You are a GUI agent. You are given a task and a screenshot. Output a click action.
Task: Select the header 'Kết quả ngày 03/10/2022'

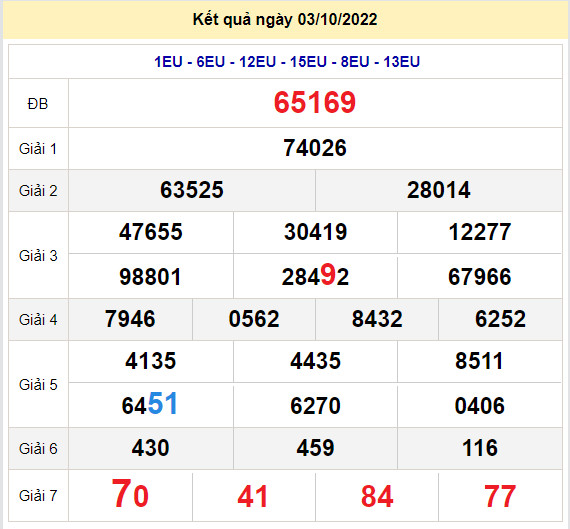pos(285,20)
